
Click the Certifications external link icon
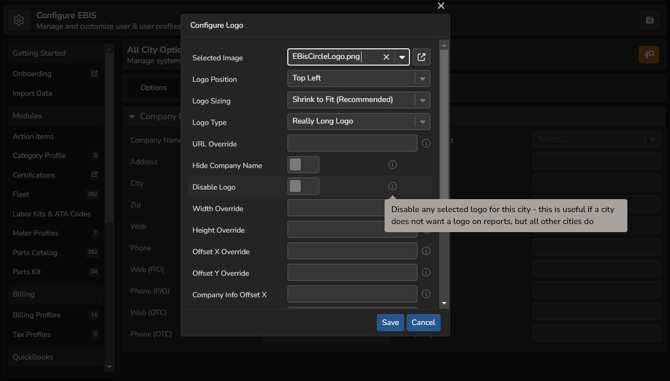point(94,175)
